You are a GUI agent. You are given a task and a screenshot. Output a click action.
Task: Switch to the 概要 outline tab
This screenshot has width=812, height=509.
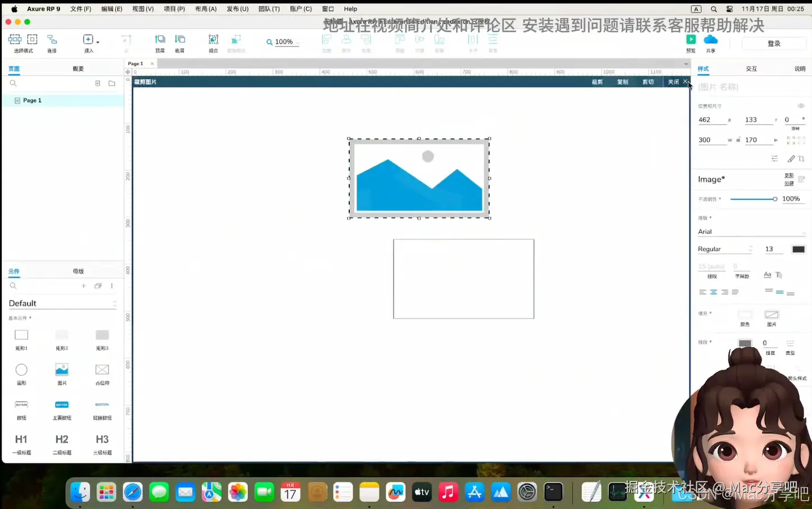point(78,69)
